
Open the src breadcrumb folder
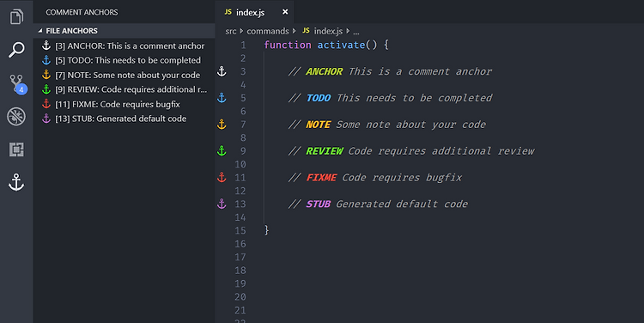[x=231, y=31]
